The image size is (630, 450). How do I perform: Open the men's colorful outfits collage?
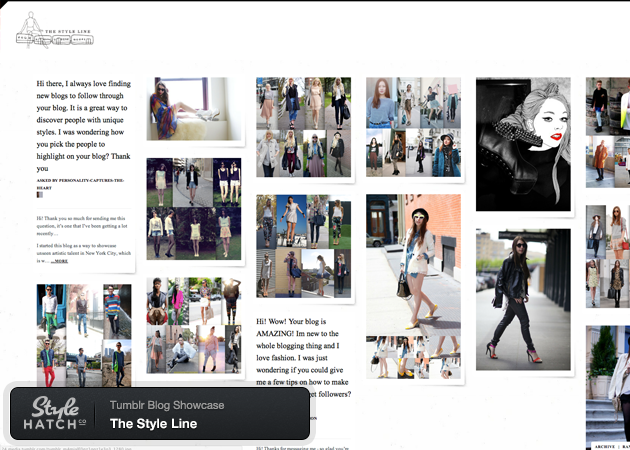[84, 328]
